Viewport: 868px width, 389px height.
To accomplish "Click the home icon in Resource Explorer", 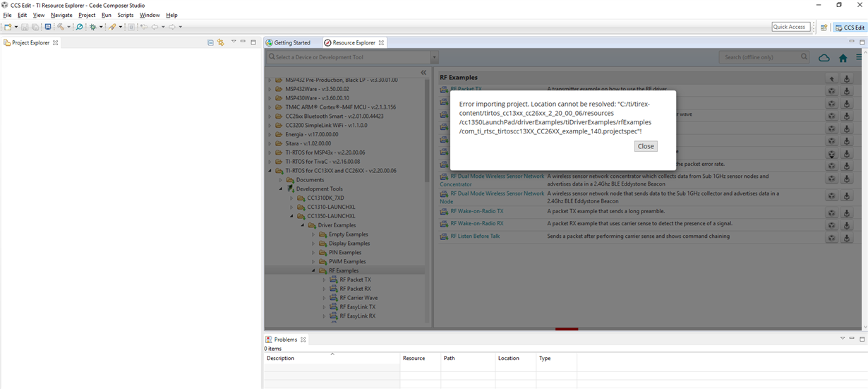I will coord(843,58).
